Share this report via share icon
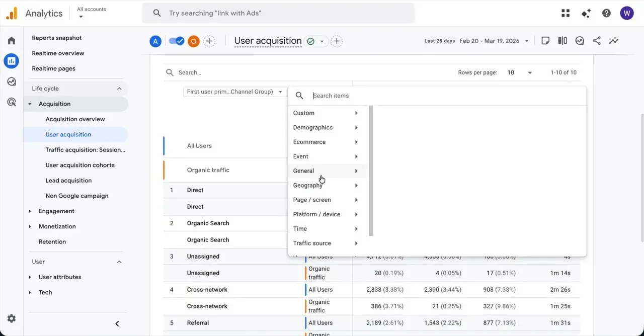This screenshot has width=644, height=336. (x=597, y=41)
